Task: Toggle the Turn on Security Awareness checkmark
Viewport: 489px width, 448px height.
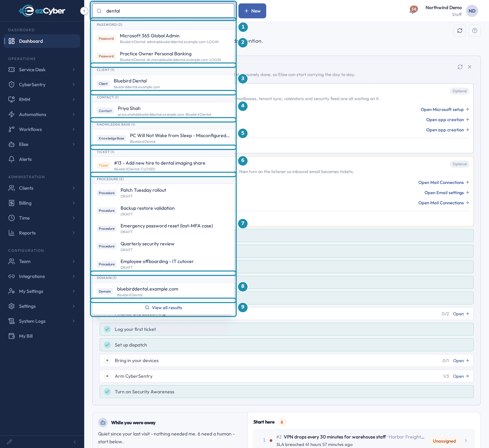Action: pos(107,392)
